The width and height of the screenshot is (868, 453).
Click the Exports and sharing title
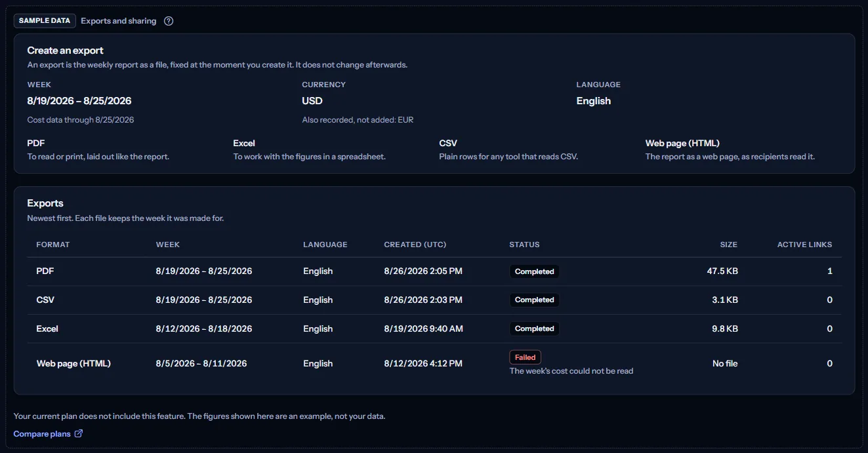pos(119,21)
